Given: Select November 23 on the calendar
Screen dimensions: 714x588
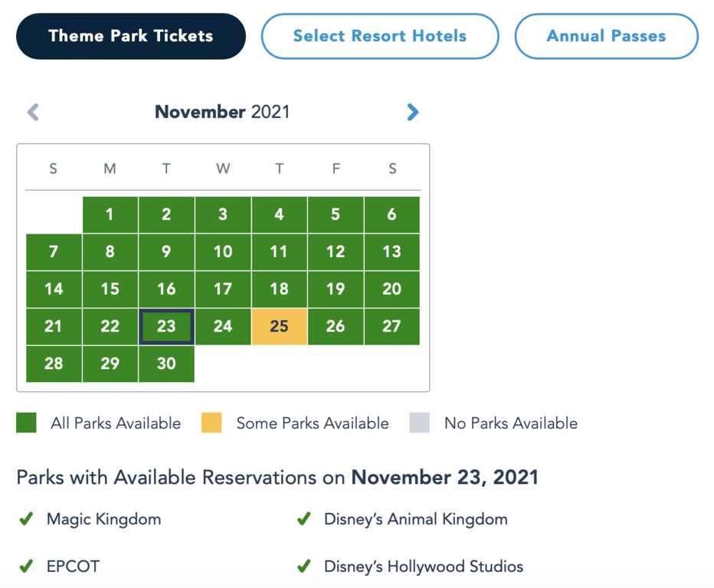Looking at the screenshot, I should 166,327.
